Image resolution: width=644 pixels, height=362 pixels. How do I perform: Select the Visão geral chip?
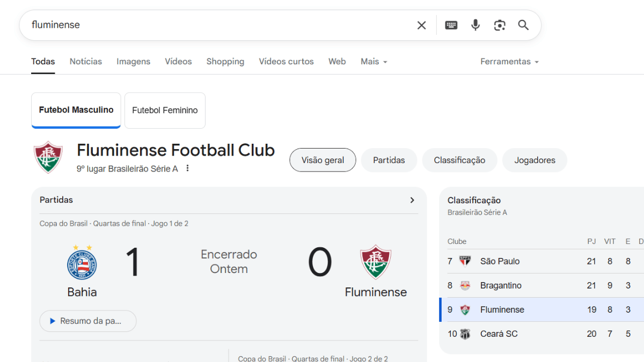point(323,160)
